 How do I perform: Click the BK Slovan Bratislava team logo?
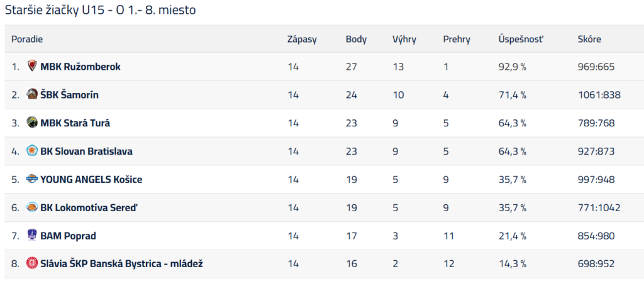click(32, 151)
